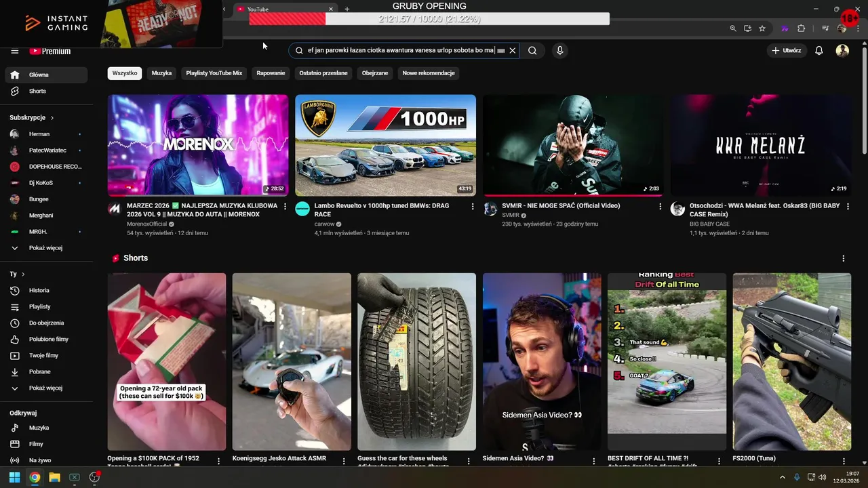
Task: Expand Pokaż więcej below Pobrane
Action: [x=46, y=388]
